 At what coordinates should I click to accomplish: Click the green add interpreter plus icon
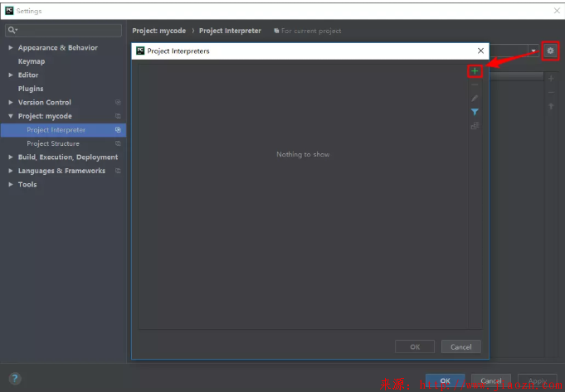(475, 71)
